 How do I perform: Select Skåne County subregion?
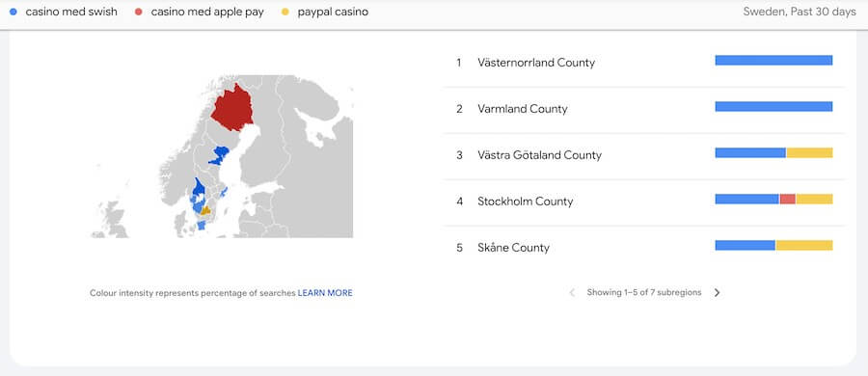644,248
